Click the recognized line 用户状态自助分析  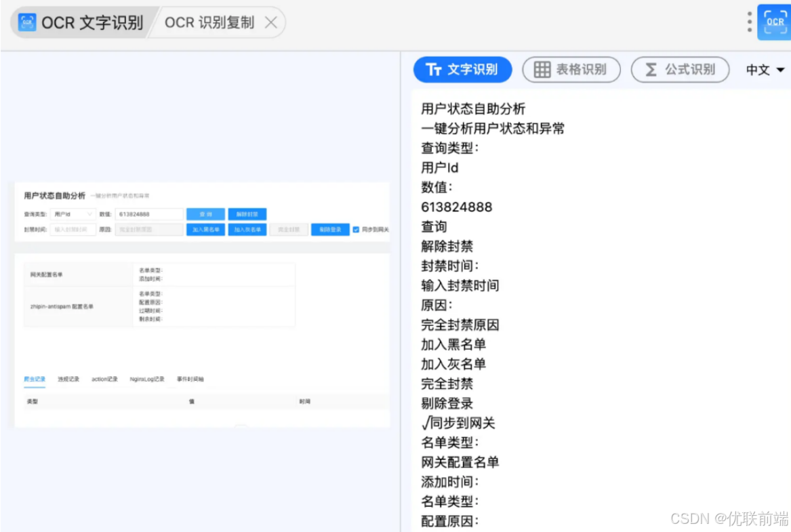(x=473, y=108)
